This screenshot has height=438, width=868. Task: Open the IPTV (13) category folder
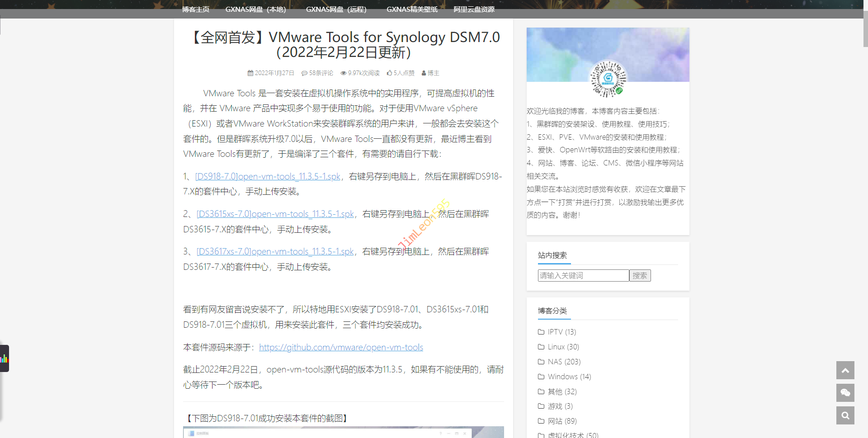point(561,332)
